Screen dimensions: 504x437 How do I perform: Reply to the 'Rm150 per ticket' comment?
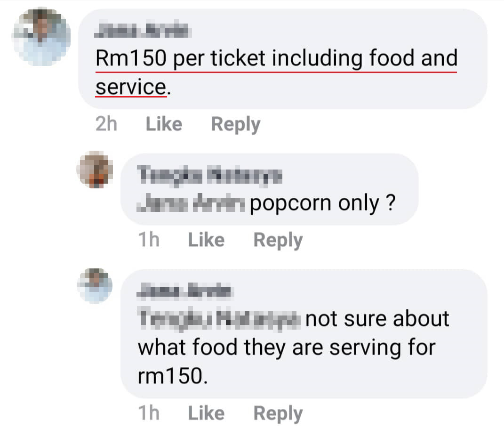[236, 125]
